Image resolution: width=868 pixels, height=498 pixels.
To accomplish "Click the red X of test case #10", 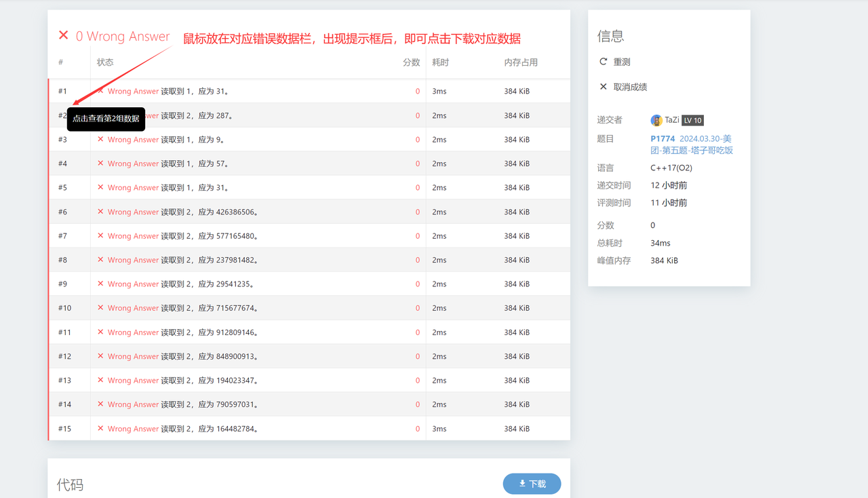I will click(x=100, y=308).
